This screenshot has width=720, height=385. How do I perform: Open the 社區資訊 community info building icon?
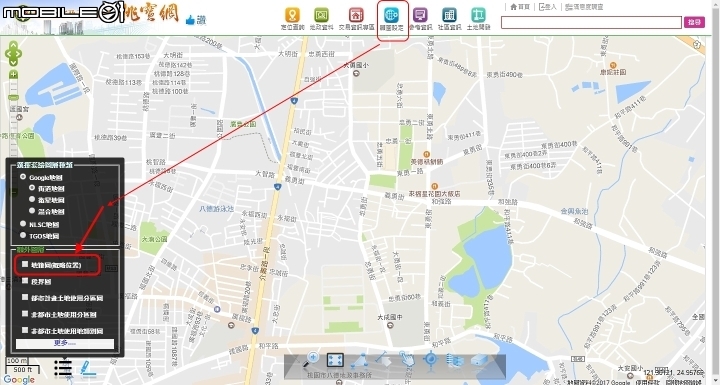tap(449, 16)
